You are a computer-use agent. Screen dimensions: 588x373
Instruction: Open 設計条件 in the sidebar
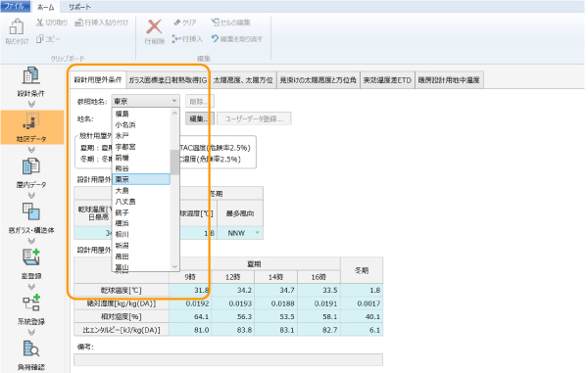31,82
